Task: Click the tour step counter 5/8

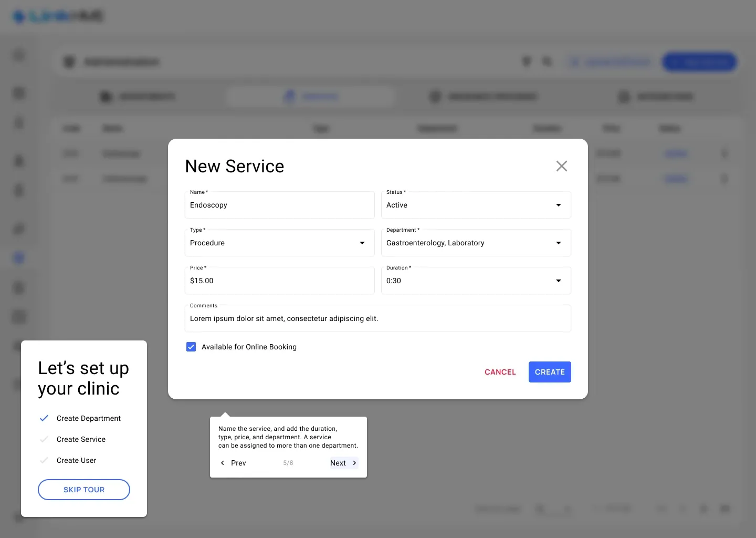Action: click(x=288, y=463)
